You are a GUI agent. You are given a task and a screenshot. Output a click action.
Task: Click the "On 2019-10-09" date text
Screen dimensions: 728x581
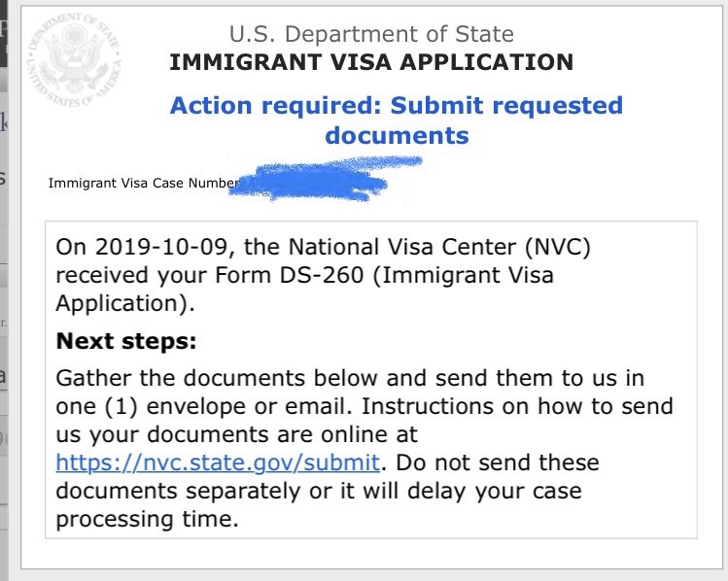tap(127, 247)
